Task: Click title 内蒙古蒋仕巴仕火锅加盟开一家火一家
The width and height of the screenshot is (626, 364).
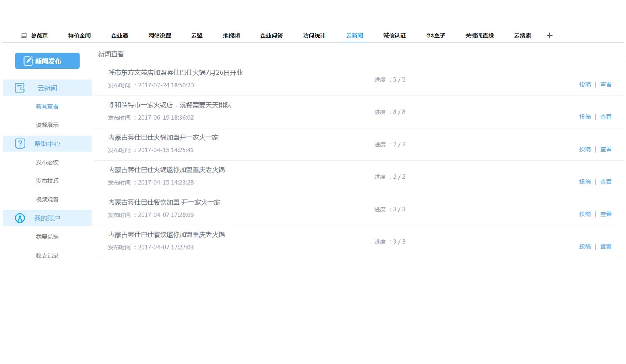Action: click(163, 138)
